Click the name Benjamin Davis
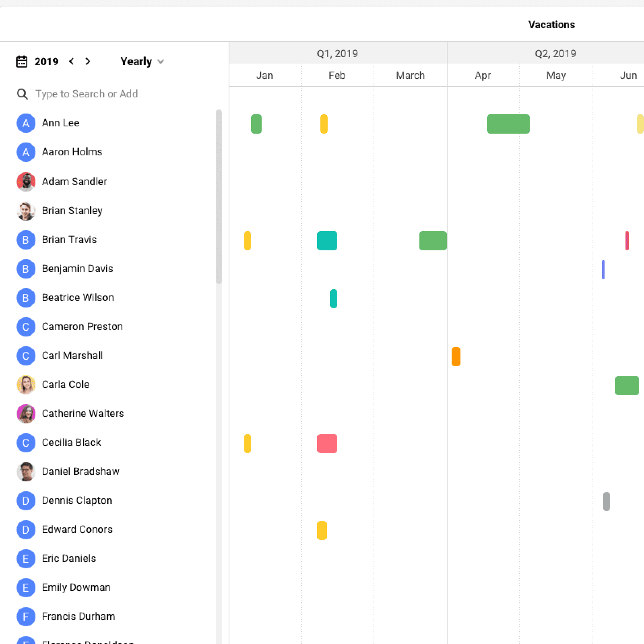 pos(77,268)
